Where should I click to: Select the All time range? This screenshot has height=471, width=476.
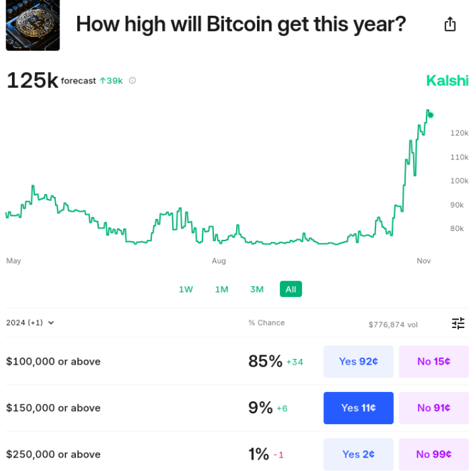291,289
